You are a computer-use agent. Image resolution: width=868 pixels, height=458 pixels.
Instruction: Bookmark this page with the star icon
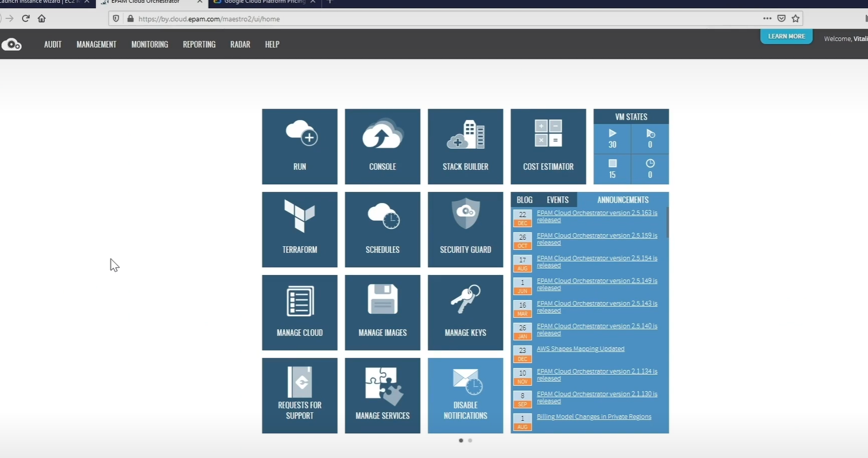coord(795,18)
